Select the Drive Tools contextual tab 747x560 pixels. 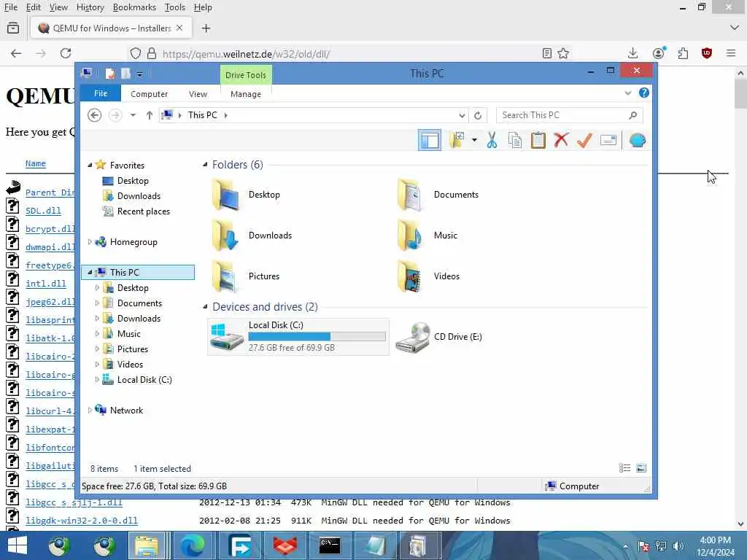tap(246, 75)
